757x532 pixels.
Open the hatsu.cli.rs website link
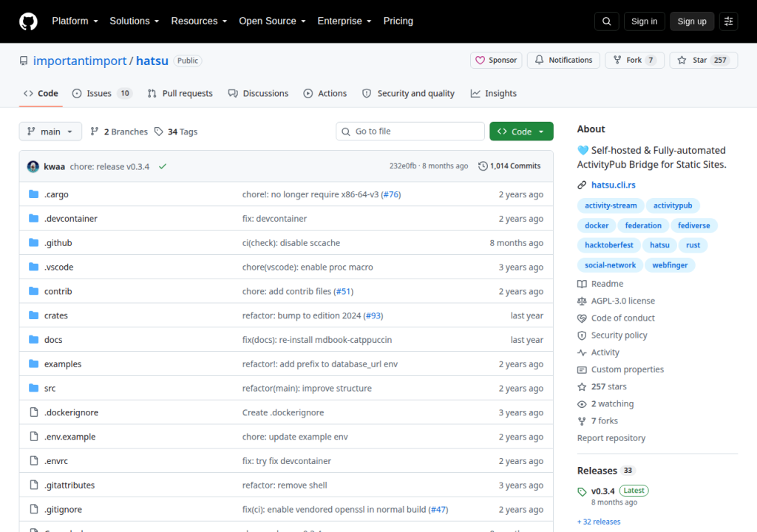click(x=613, y=185)
